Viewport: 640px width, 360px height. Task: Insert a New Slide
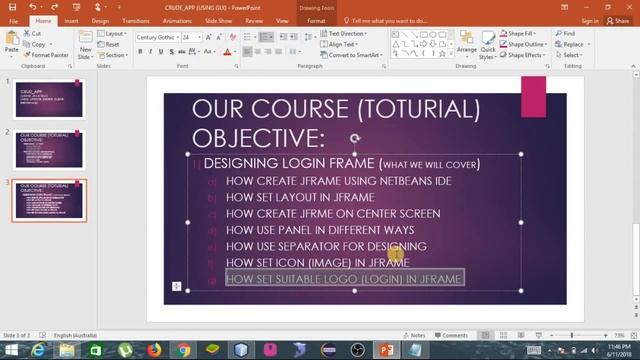(x=85, y=44)
